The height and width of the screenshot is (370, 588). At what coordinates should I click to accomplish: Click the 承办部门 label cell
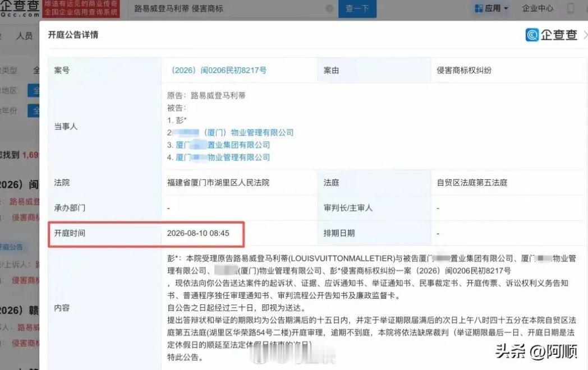[x=104, y=207]
